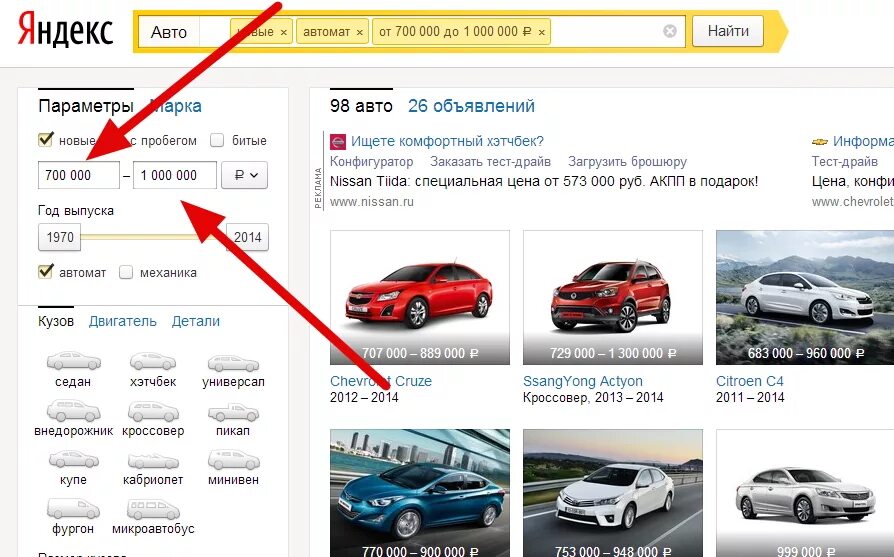Click the 1970 year slider handle
The width and height of the screenshot is (894, 557).
point(60,237)
